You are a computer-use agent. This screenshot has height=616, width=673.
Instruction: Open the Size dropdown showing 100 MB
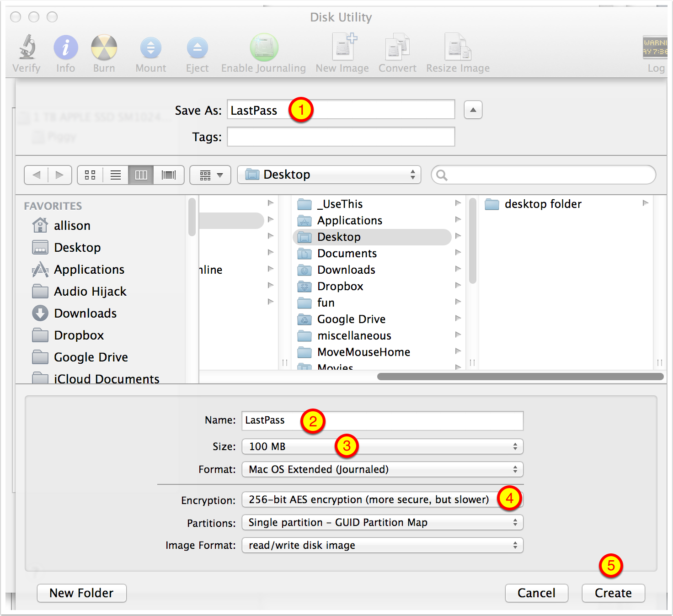pyautogui.click(x=382, y=446)
